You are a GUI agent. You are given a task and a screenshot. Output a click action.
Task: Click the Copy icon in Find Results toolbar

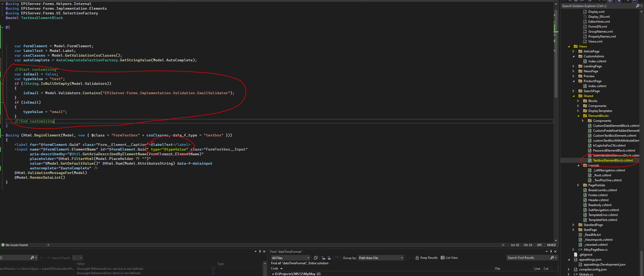(316, 258)
